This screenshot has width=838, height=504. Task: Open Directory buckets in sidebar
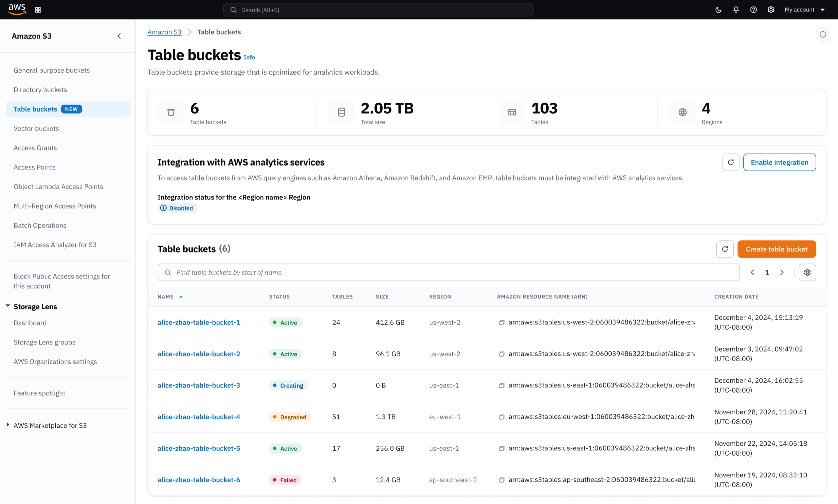pos(40,90)
